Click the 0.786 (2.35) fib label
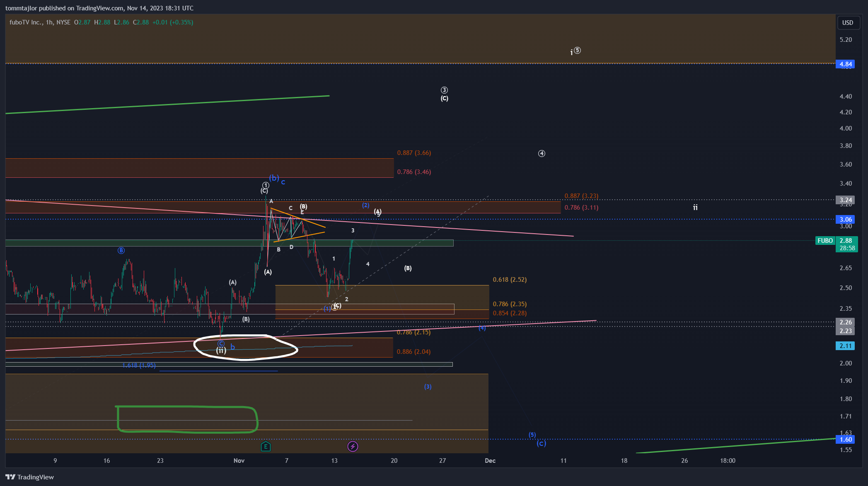Viewport: 868px width, 486px height. [x=510, y=304]
